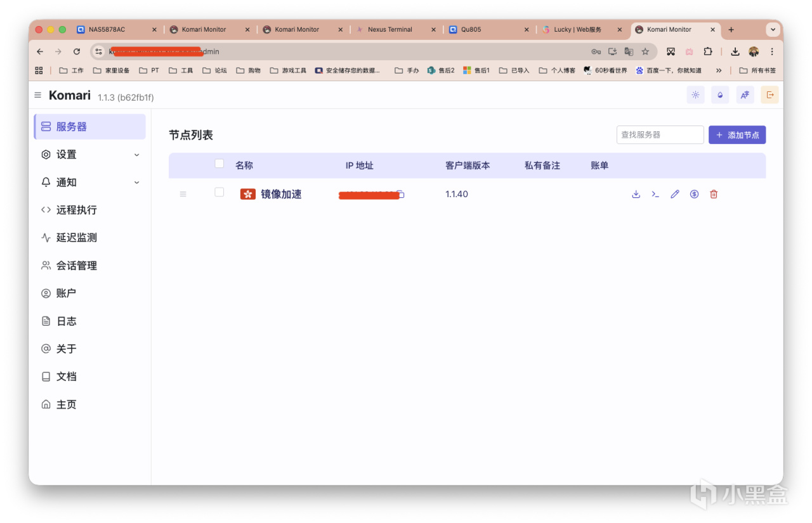Open the 工作 bookmark folder
The width and height of the screenshot is (812, 523).
click(x=72, y=70)
